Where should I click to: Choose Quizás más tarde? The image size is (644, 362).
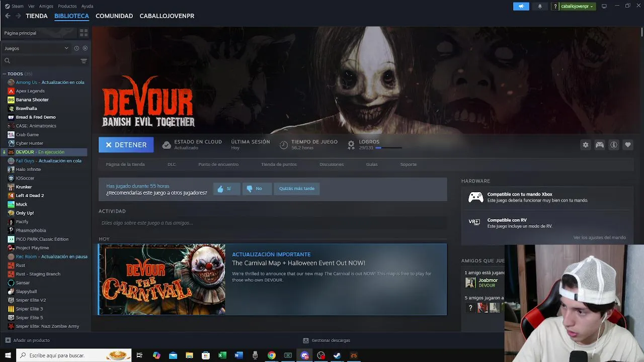pos(297,189)
